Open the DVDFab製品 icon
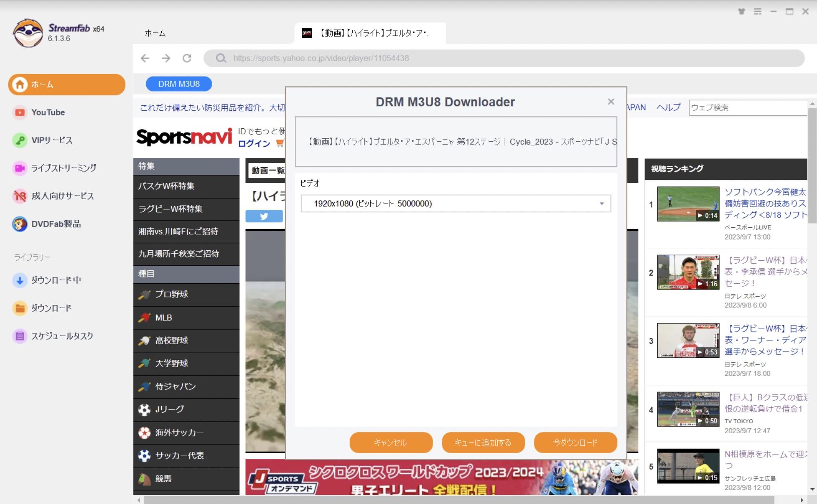 (x=20, y=224)
